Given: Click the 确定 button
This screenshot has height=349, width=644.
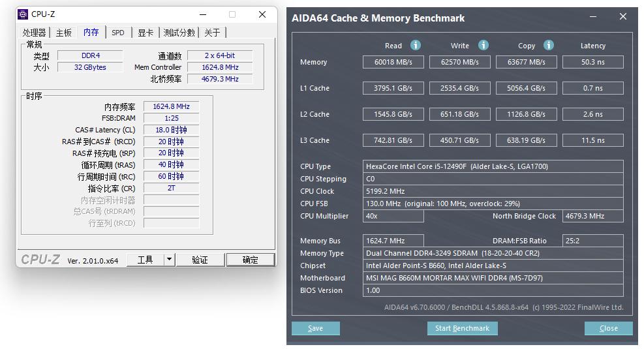Looking at the screenshot, I should (250, 260).
